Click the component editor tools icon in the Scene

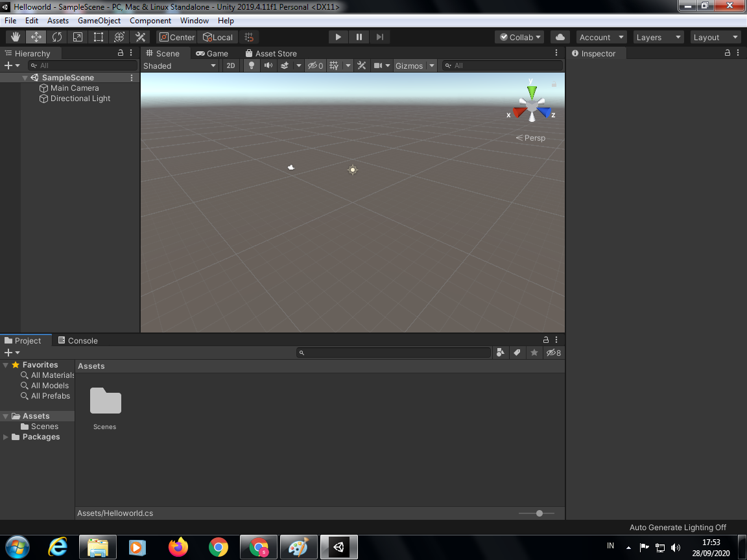362,65
